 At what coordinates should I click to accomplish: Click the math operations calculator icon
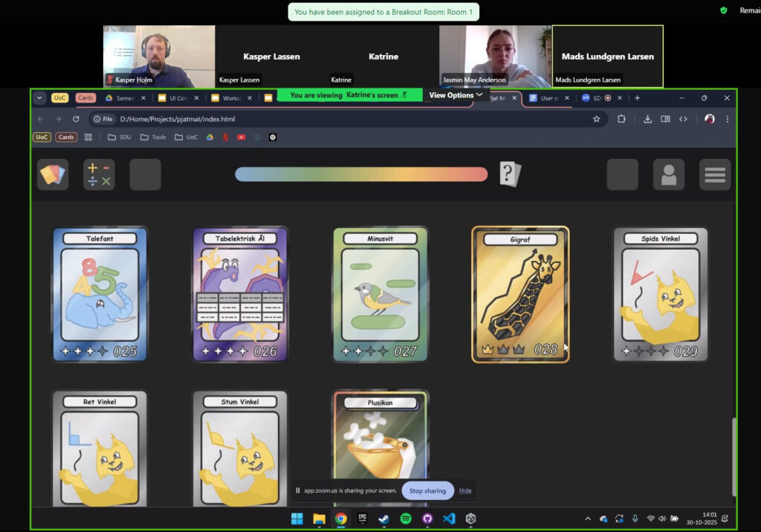coord(99,175)
